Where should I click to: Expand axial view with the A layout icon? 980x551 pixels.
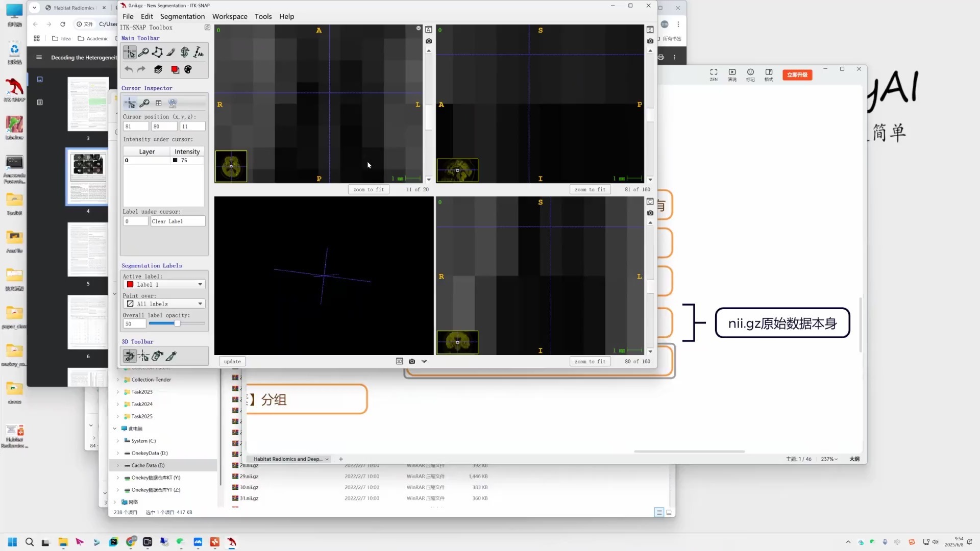tap(429, 30)
